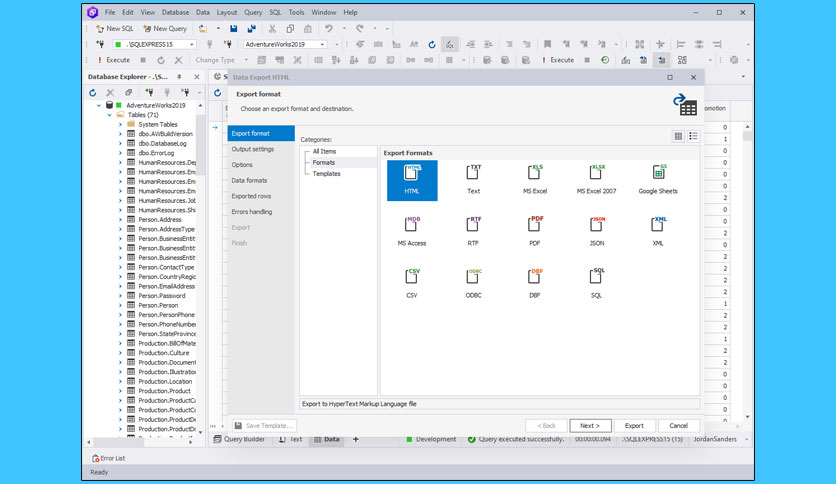Click the Execute button in left toolbar
The height and width of the screenshot is (484, 836).
[x=113, y=60]
